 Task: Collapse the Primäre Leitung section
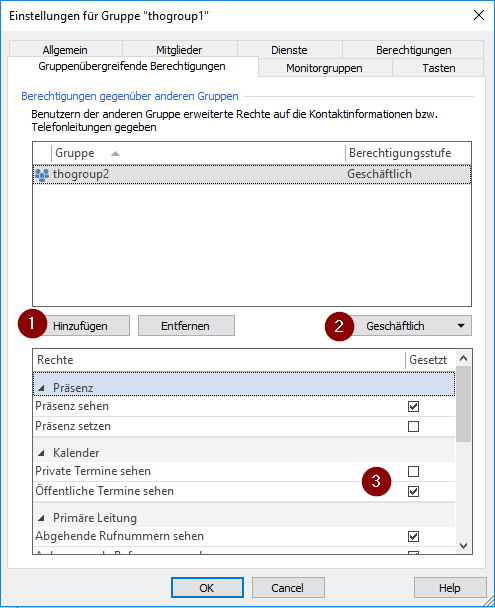tap(41, 518)
